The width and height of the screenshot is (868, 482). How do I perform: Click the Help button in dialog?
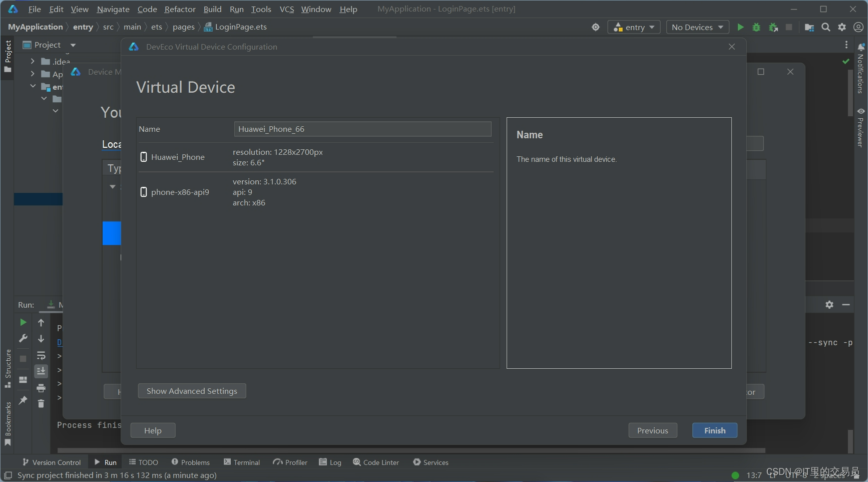153,430
